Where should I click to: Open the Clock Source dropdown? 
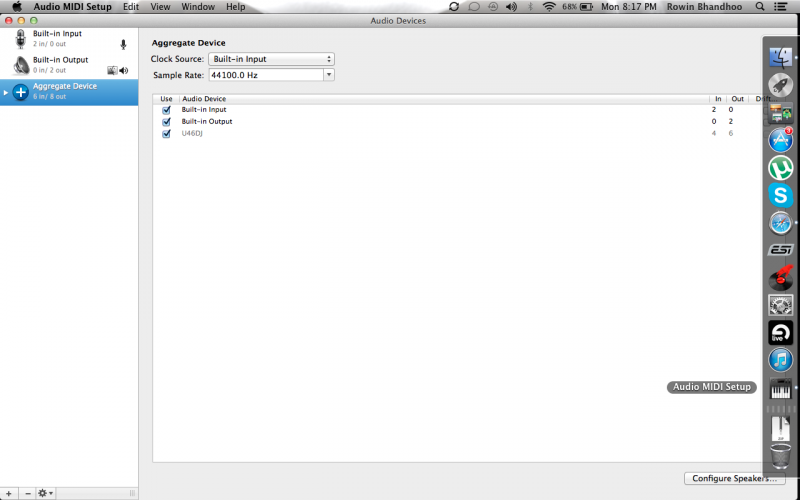(x=271, y=59)
